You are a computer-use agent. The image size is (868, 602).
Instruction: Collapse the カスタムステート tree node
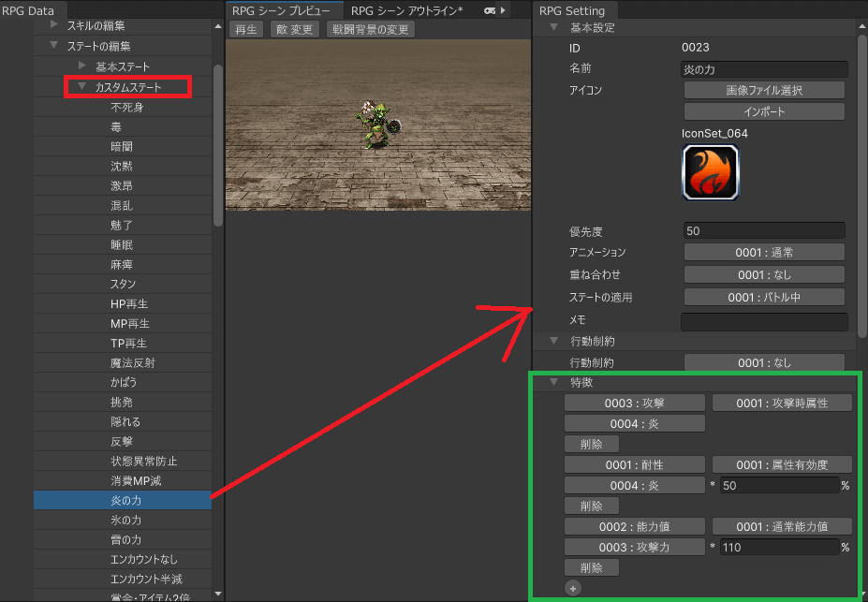tap(82, 87)
